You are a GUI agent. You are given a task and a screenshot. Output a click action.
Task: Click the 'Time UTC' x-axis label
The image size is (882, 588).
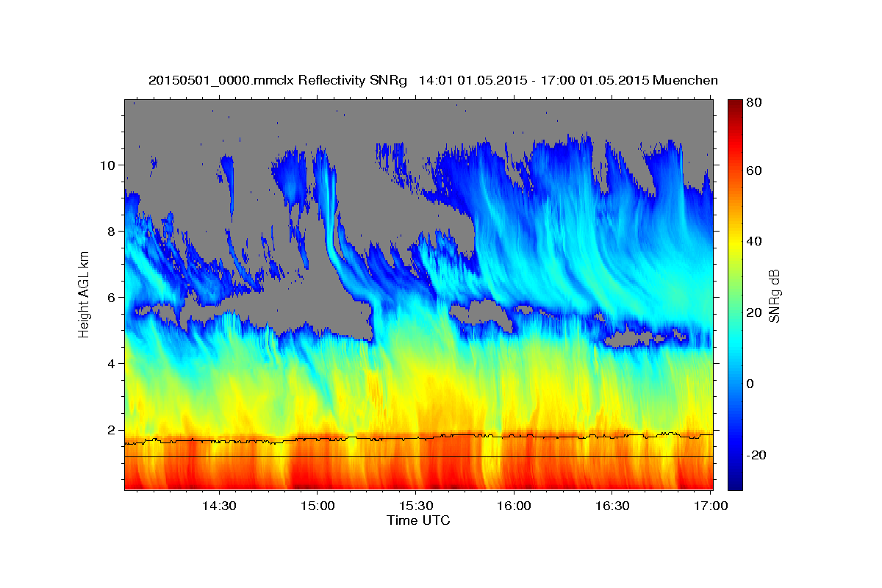click(x=418, y=520)
